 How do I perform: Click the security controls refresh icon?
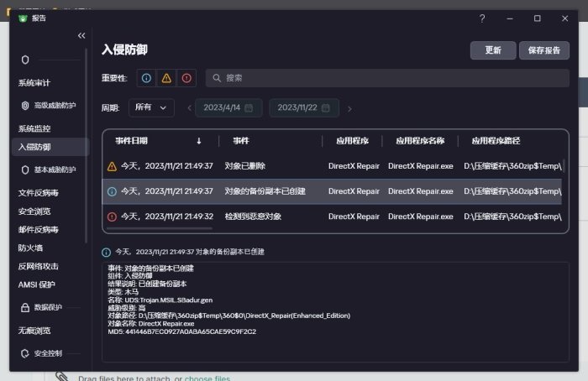[25, 353]
